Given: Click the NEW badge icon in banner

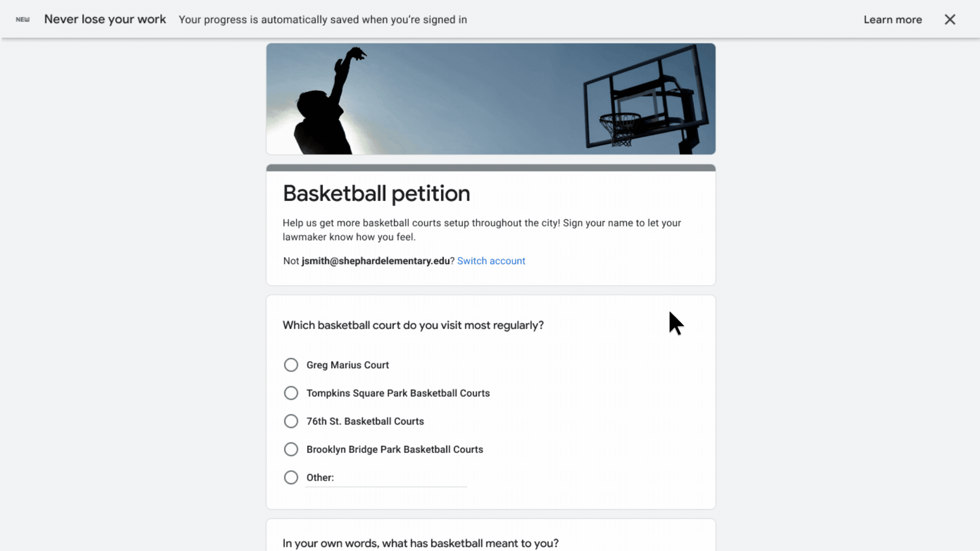Looking at the screenshot, I should [22, 19].
